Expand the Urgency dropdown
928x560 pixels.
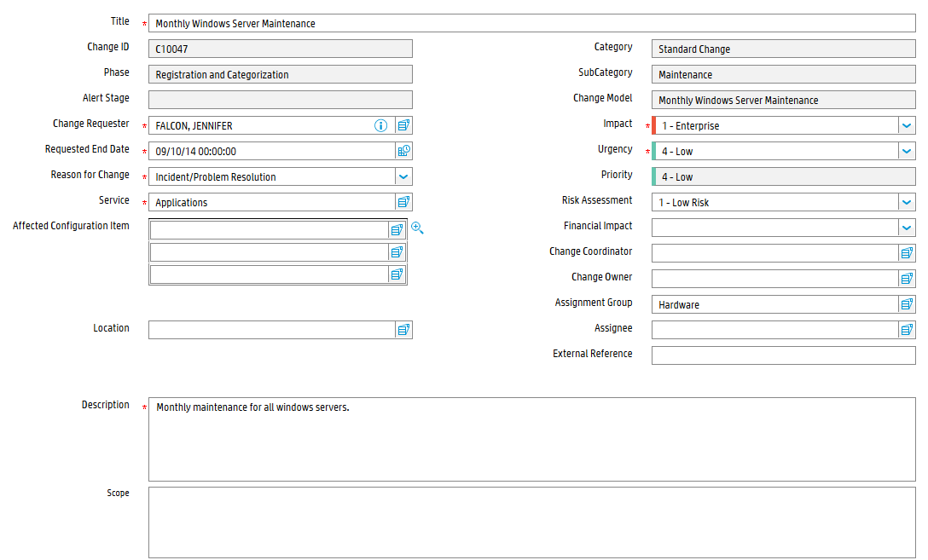pyautogui.click(x=907, y=151)
